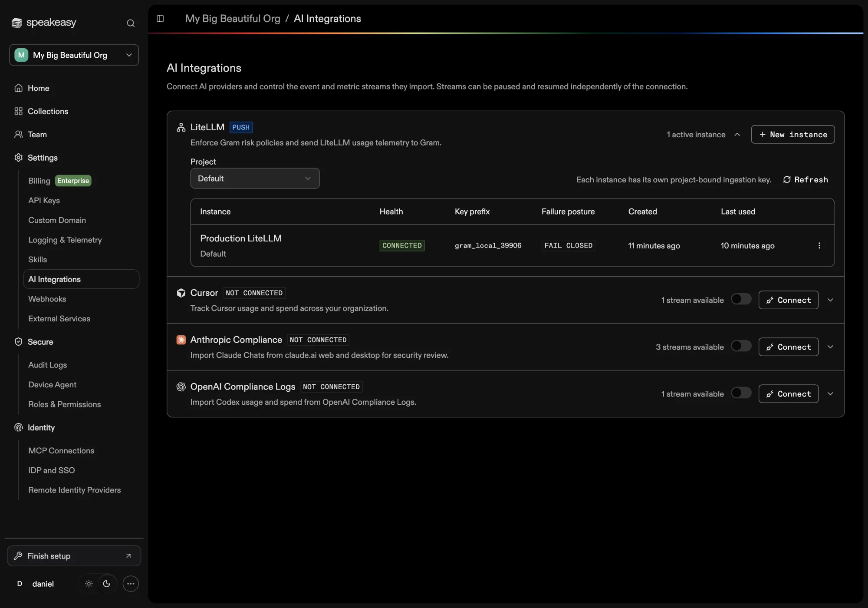Click the Enterprise badge beside Billing
This screenshot has width=868, height=608.
(x=73, y=181)
